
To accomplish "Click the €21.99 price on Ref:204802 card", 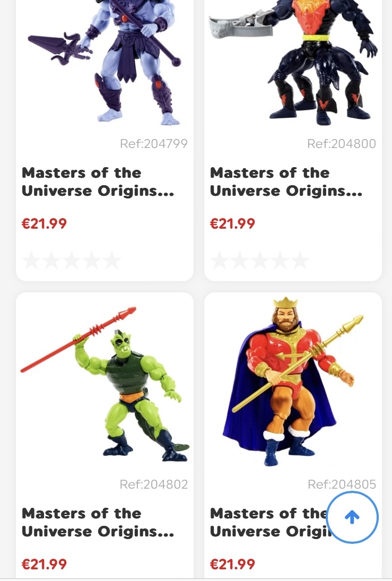I will tap(44, 564).
